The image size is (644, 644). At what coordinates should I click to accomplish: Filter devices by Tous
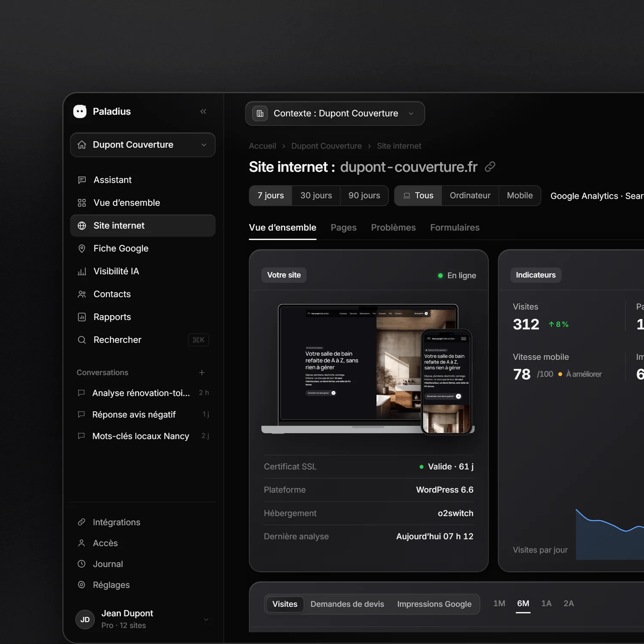point(418,196)
